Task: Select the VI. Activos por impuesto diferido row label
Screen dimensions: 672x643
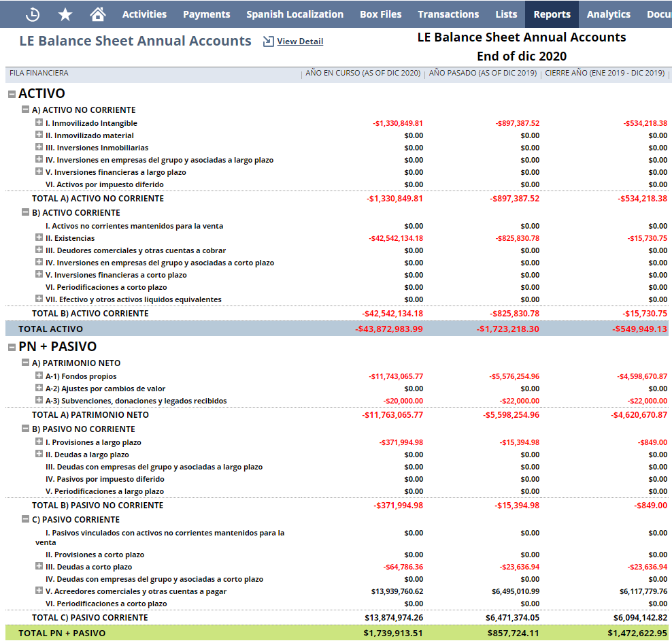Action: pyautogui.click(x=105, y=185)
